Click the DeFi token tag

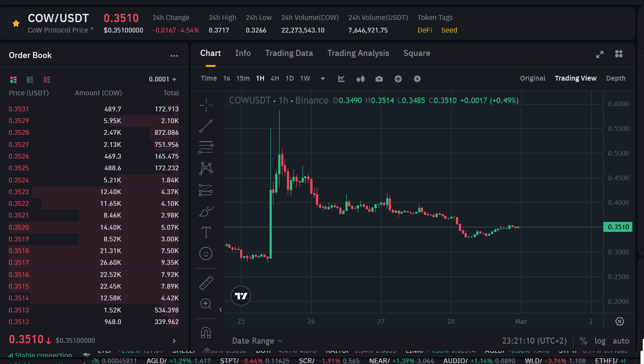(425, 30)
